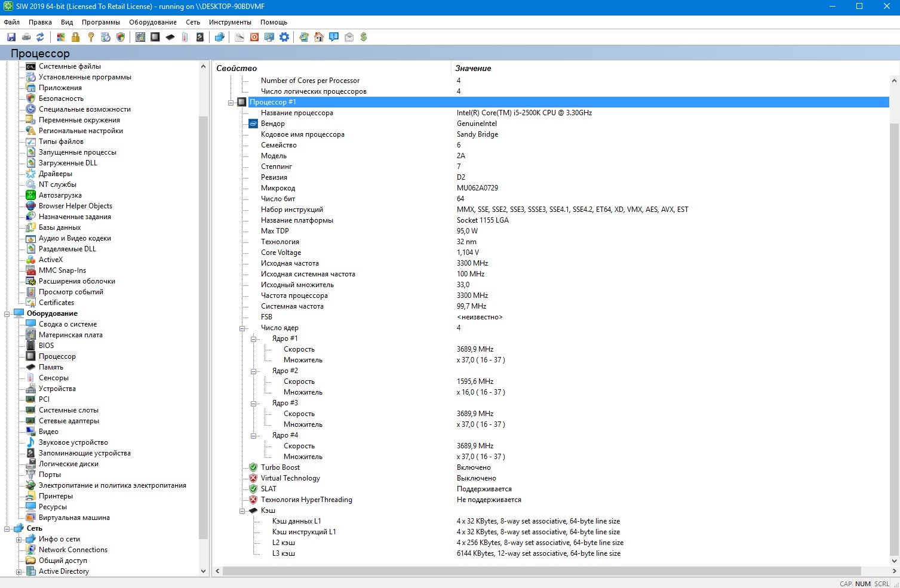Click the padlock toolbar icon
This screenshot has height=588, width=900.
pos(75,37)
